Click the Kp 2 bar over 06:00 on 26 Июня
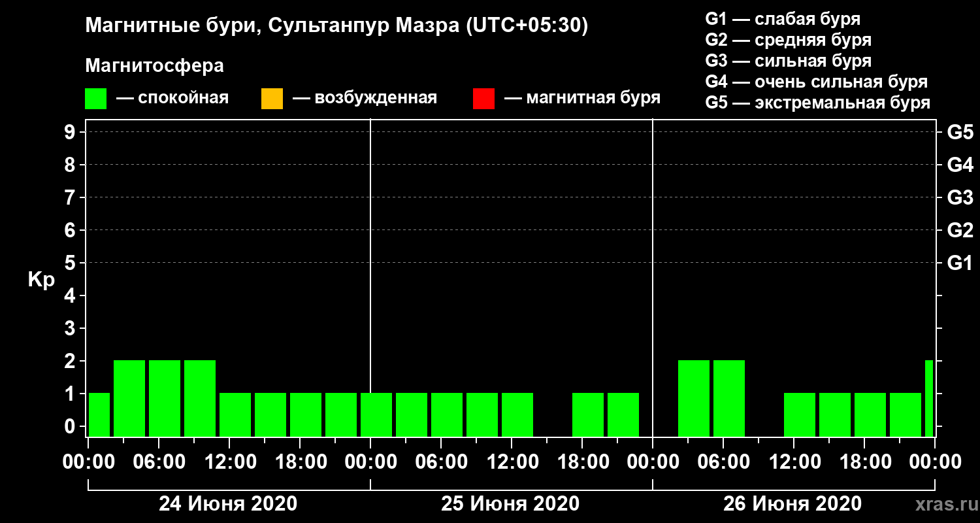 (x=729, y=398)
